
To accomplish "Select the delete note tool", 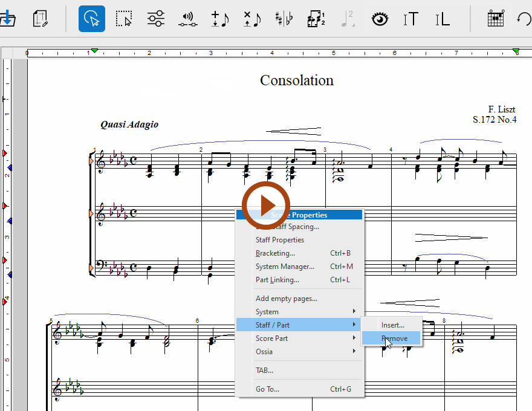I will (252, 19).
